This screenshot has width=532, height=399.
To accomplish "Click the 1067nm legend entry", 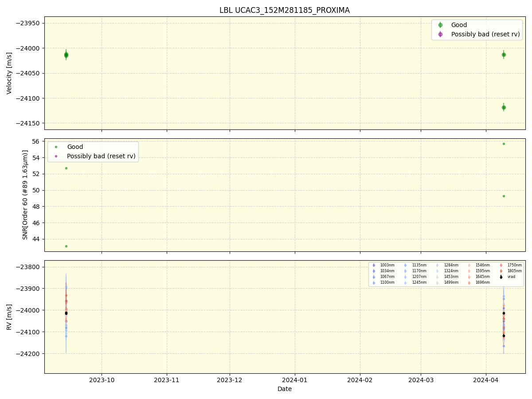I will click(x=384, y=277).
